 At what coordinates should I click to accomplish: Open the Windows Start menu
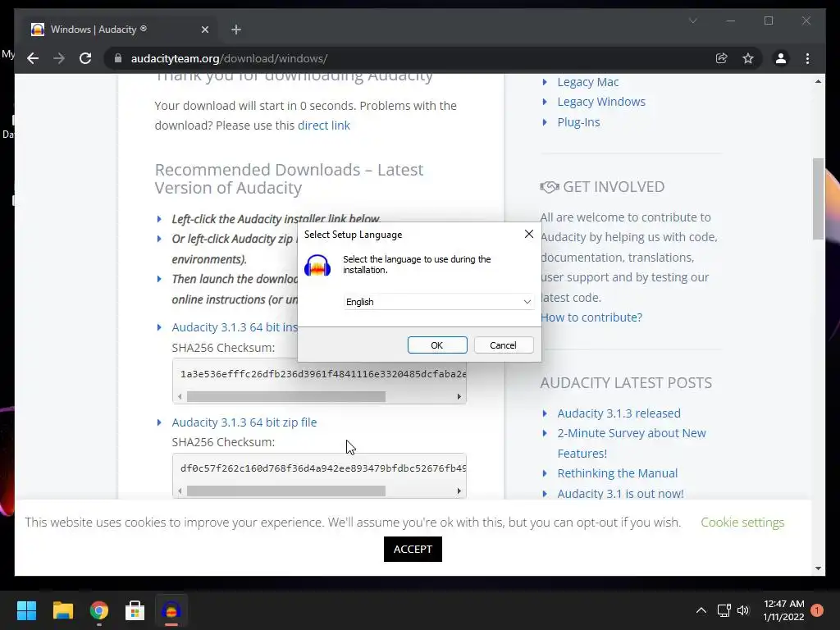(26, 610)
